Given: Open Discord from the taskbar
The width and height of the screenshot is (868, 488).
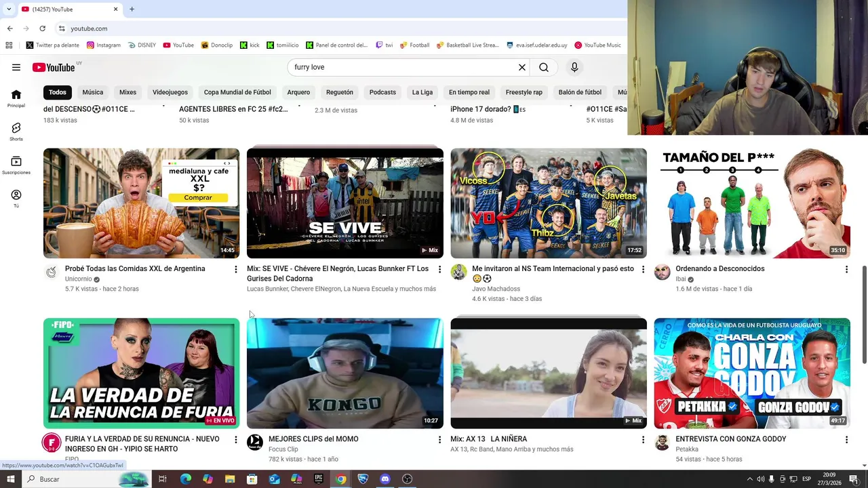Looking at the screenshot, I should 385,479.
